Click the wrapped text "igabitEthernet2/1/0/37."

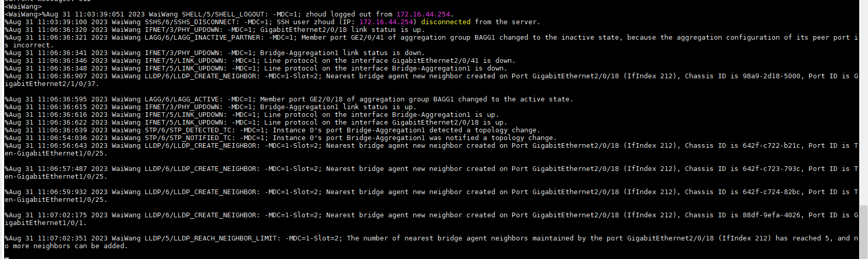point(52,84)
